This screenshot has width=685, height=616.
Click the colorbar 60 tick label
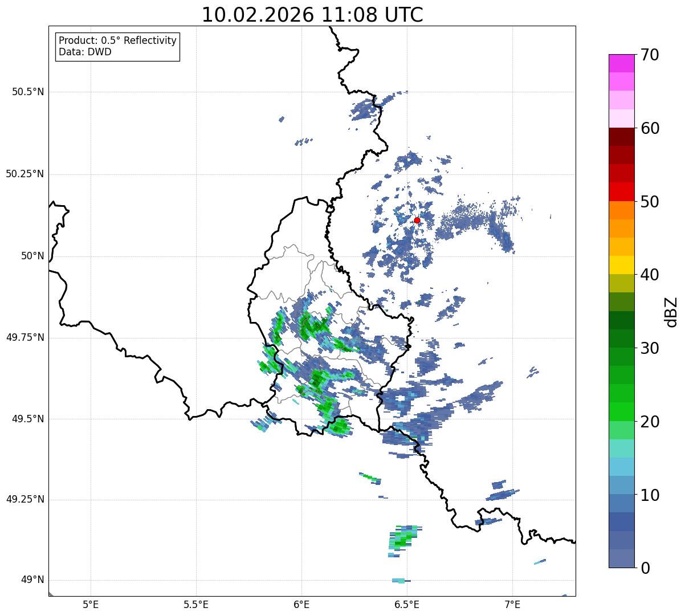coord(650,129)
